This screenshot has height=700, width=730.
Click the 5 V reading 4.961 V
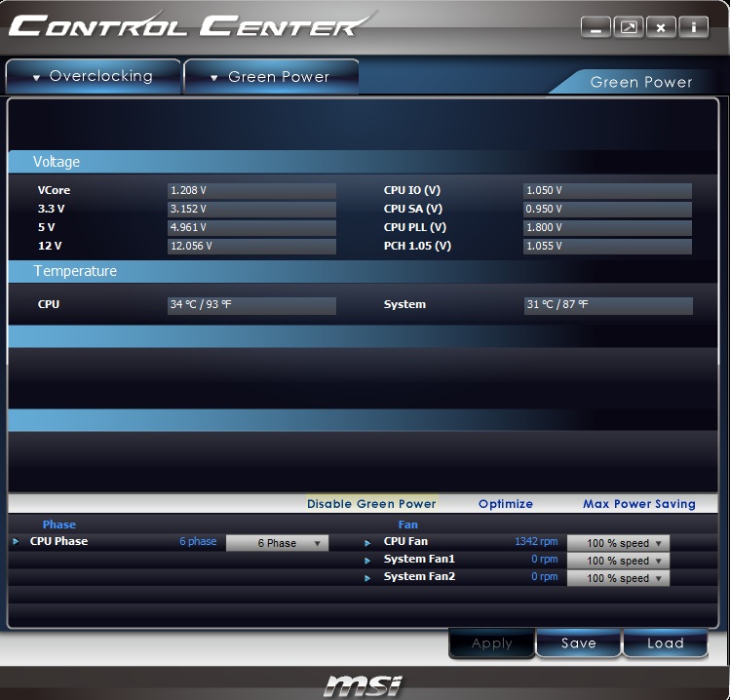251,228
